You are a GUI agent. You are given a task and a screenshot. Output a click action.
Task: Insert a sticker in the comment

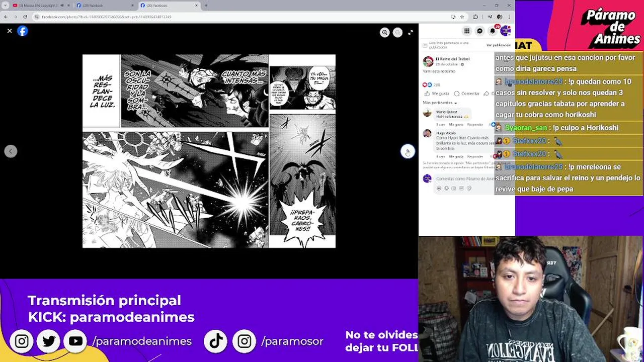pos(469,188)
